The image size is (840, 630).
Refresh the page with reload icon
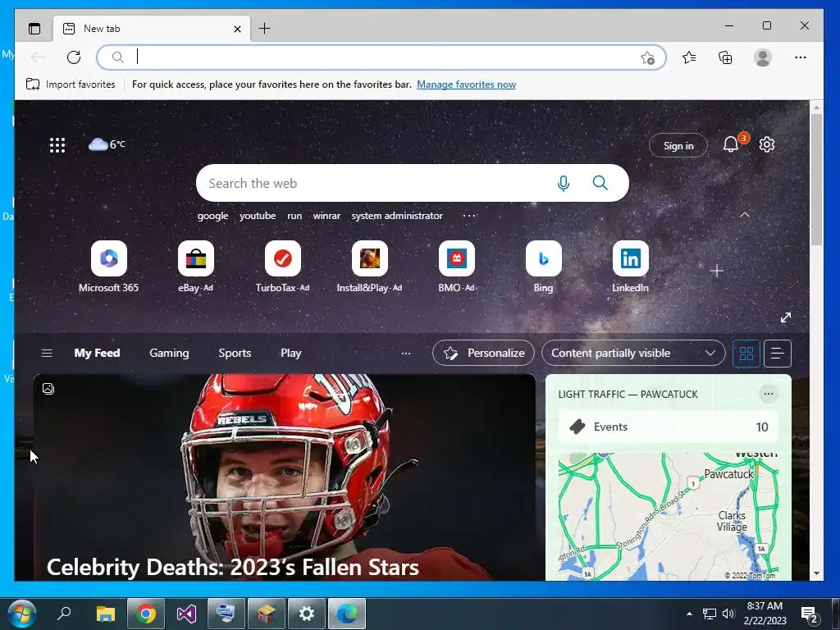coord(74,57)
